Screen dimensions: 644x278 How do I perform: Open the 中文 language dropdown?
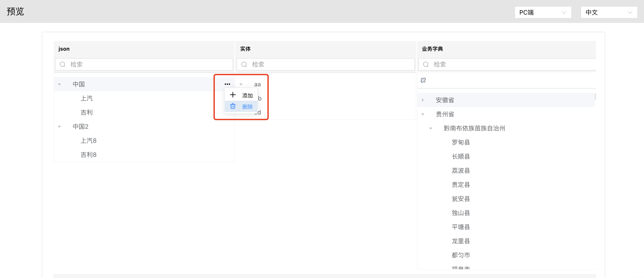click(609, 12)
